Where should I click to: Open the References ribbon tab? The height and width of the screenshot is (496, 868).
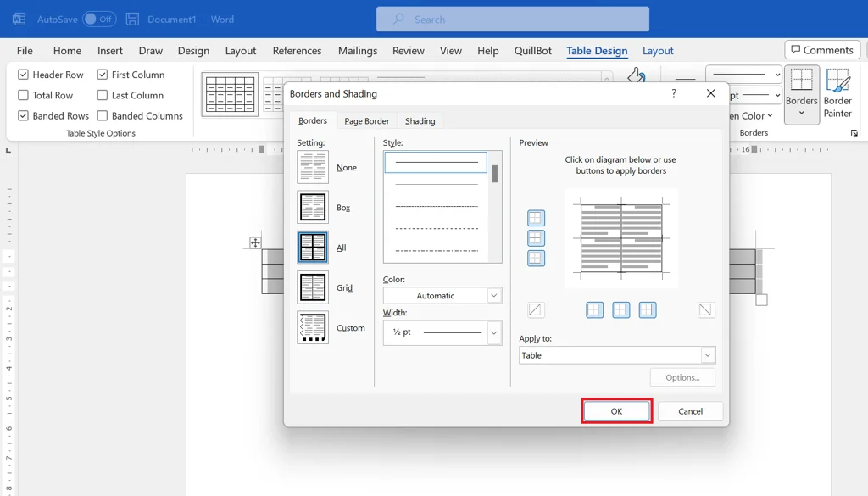(297, 50)
